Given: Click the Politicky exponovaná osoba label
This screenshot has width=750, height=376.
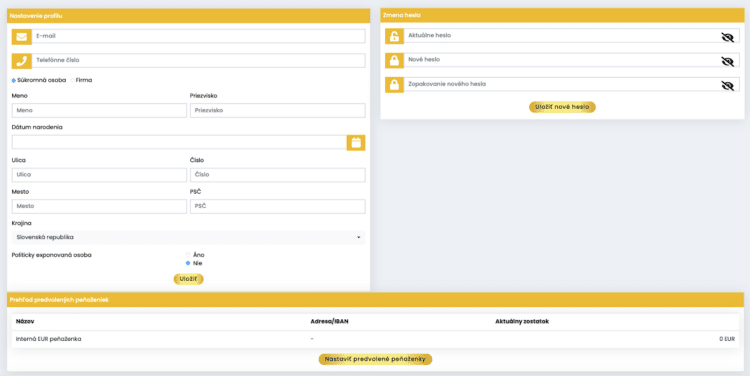Looking at the screenshot, I should 51,255.
